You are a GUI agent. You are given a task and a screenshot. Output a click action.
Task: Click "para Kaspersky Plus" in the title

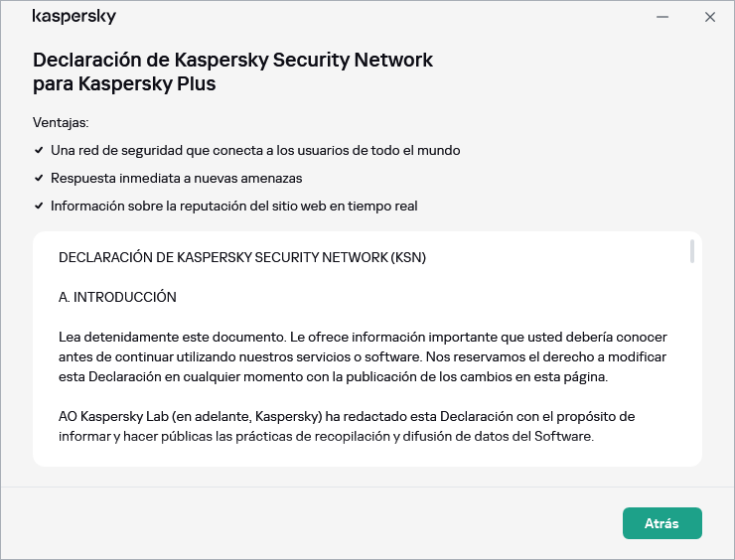(x=124, y=84)
